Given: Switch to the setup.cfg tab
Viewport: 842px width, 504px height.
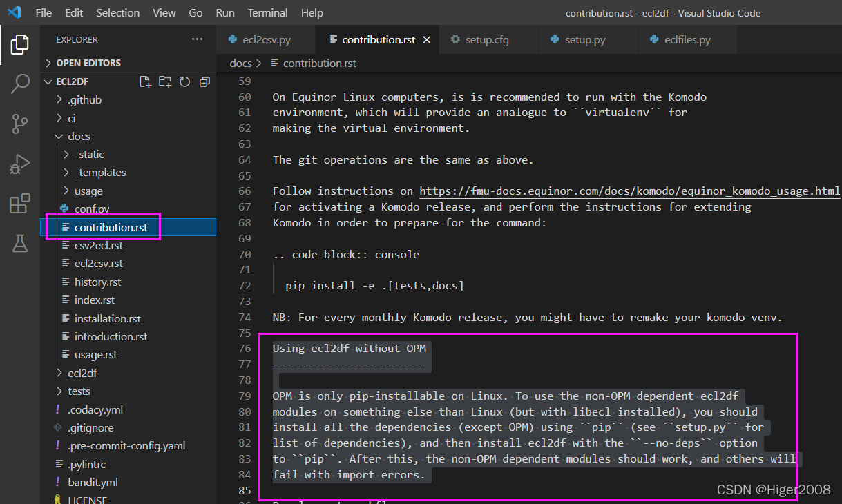Looking at the screenshot, I should [488, 40].
